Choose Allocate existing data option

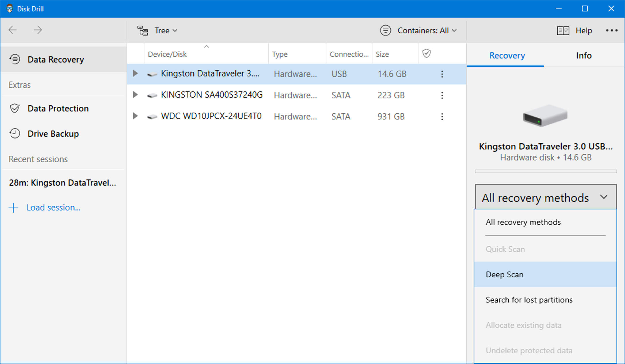pos(546,325)
